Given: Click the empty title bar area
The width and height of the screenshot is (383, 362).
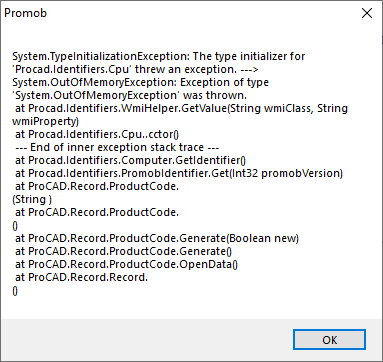Looking at the screenshot, I should click(x=200, y=13).
